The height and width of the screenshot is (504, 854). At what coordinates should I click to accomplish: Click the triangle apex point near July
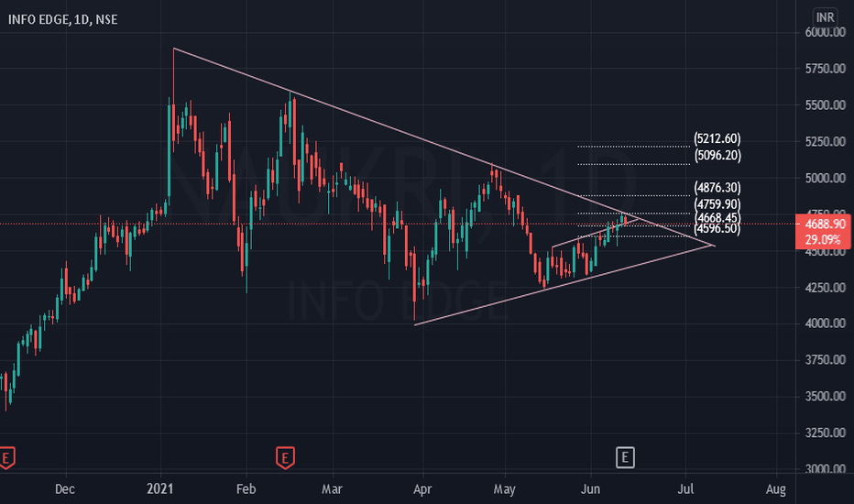(714, 246)
